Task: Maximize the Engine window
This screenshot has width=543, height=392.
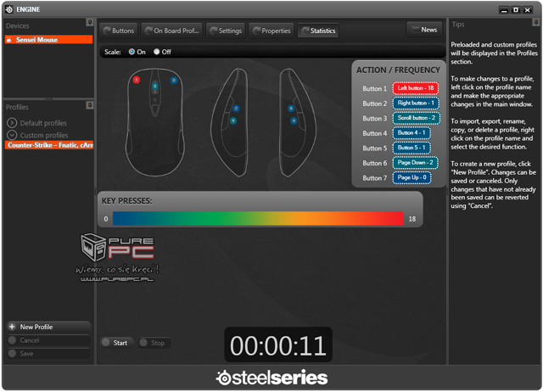Action: click(x=516, y=10)
